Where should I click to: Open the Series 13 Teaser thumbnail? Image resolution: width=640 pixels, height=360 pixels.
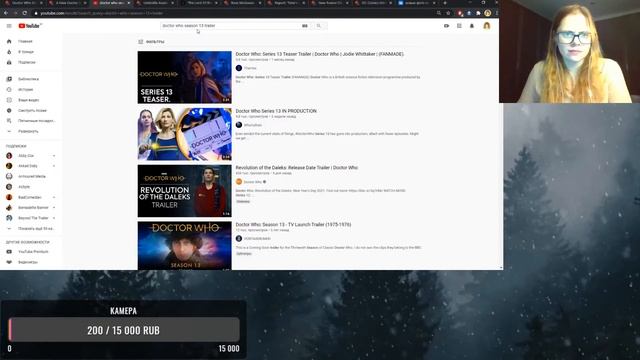184,77
